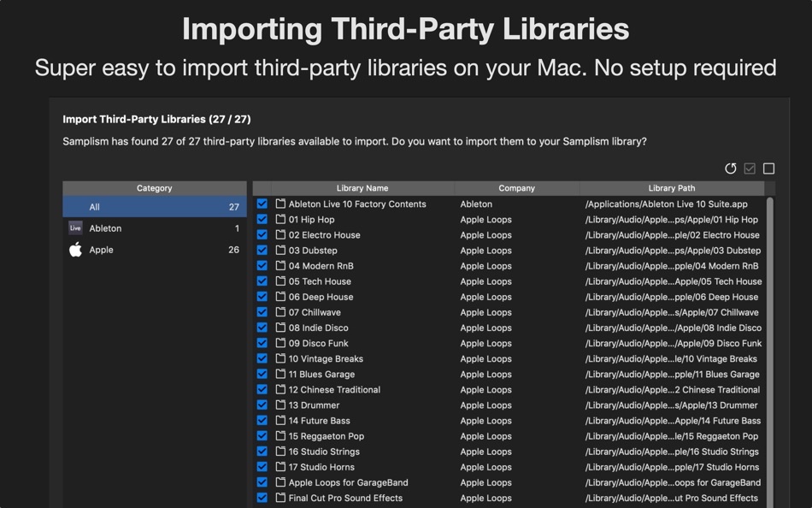The height and width of the screenshot is (508, 812).
Task: Uncheck the 01 Hip Hop library checkbox
Action: tap(262, 219)
